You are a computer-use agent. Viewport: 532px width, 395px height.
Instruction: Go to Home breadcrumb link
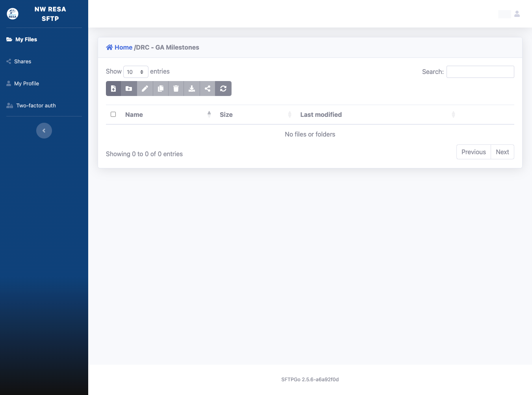119,47
